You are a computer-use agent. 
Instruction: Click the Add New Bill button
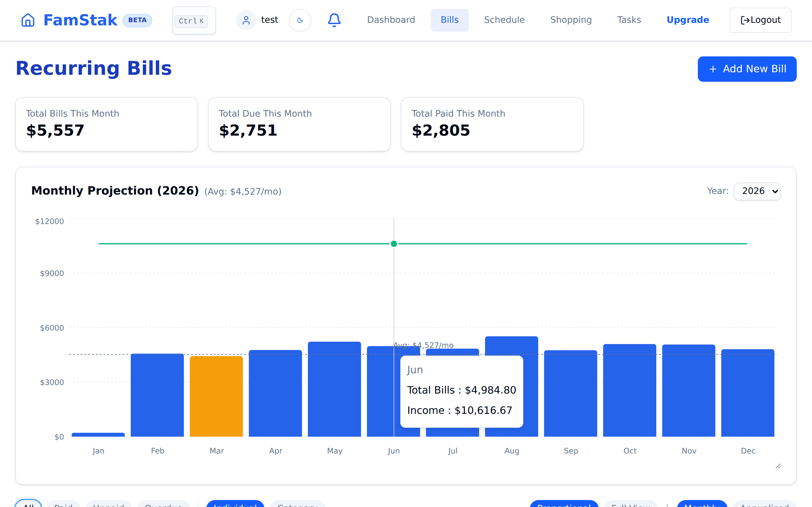click(747, 69)
